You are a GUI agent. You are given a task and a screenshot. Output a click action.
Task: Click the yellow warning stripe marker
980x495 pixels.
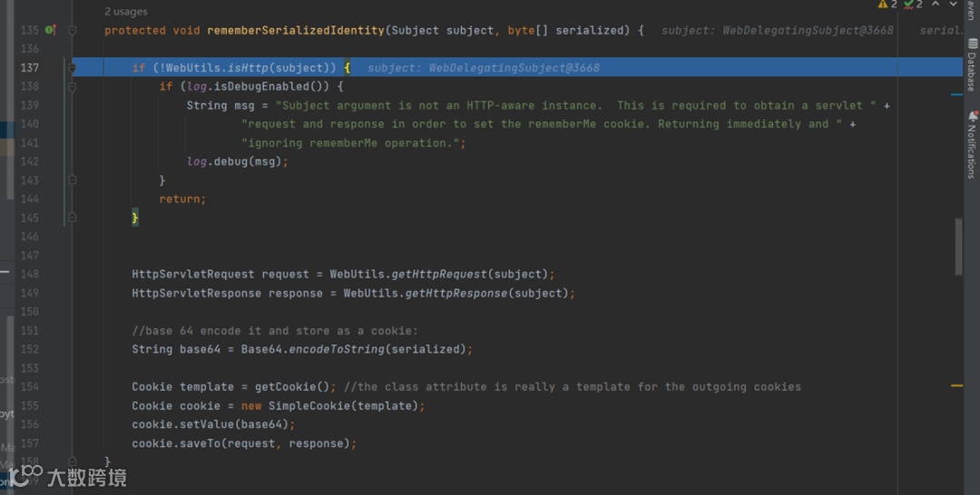[x=956, y=386]
